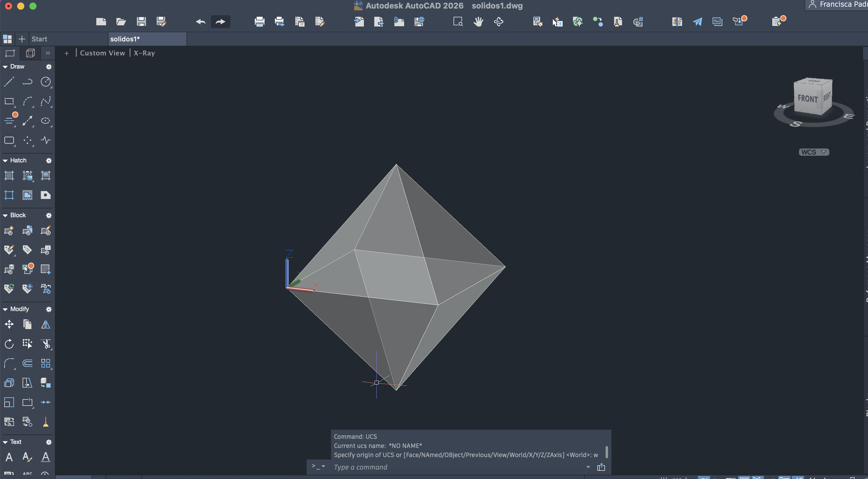This screenshot has width=868, height=479.
Task: Select the Line tool in Draw panel
Action: point(9,82)
